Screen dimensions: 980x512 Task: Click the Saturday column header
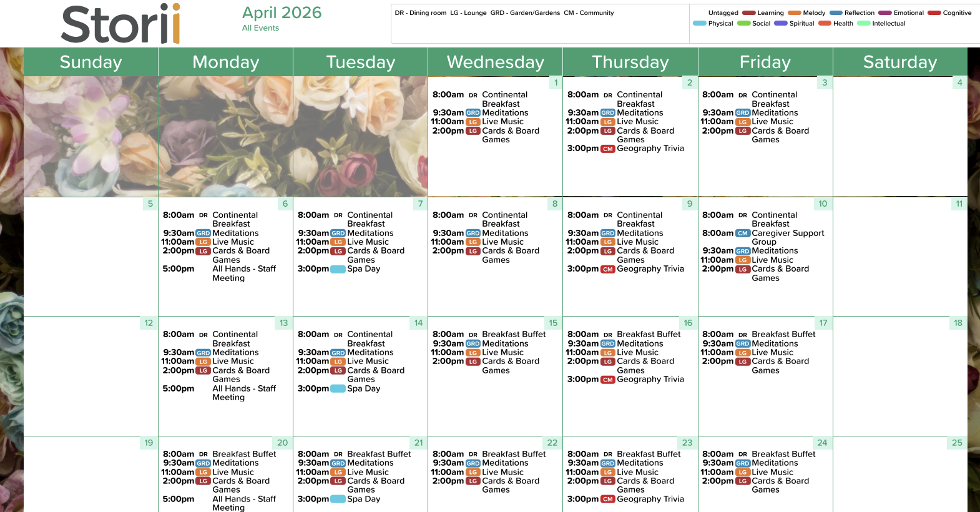pyautogui.click(x=899, y=62)
